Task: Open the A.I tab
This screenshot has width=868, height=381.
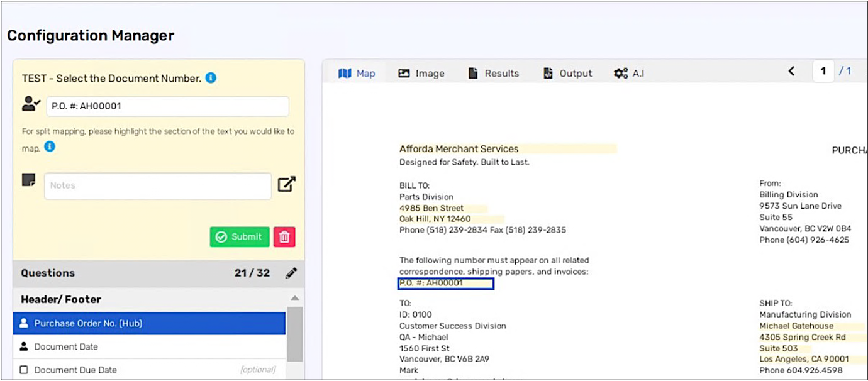Action: tap(629, 74)
